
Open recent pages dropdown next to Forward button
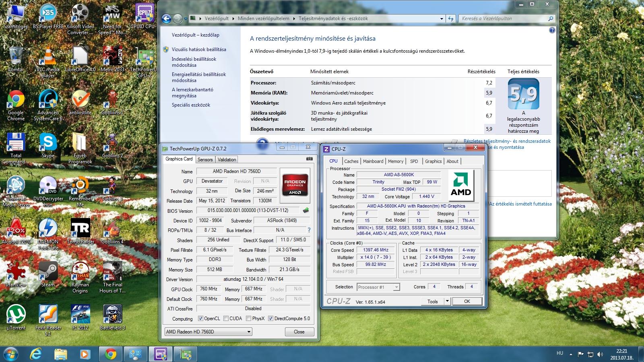click(185, 19)
